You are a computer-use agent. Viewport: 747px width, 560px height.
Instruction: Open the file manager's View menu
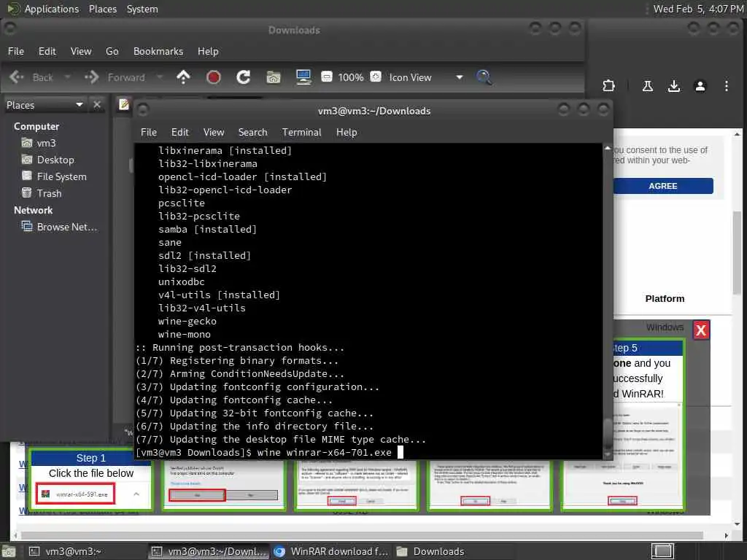81,52
